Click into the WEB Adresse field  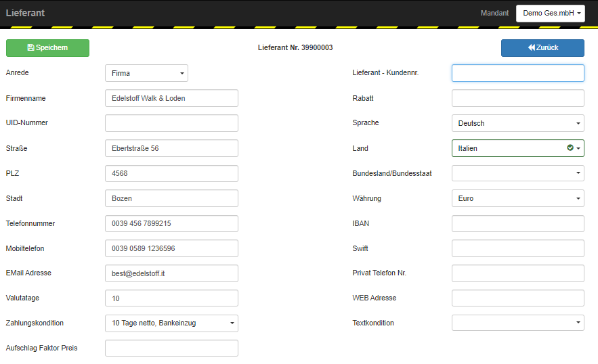[517, 298]
